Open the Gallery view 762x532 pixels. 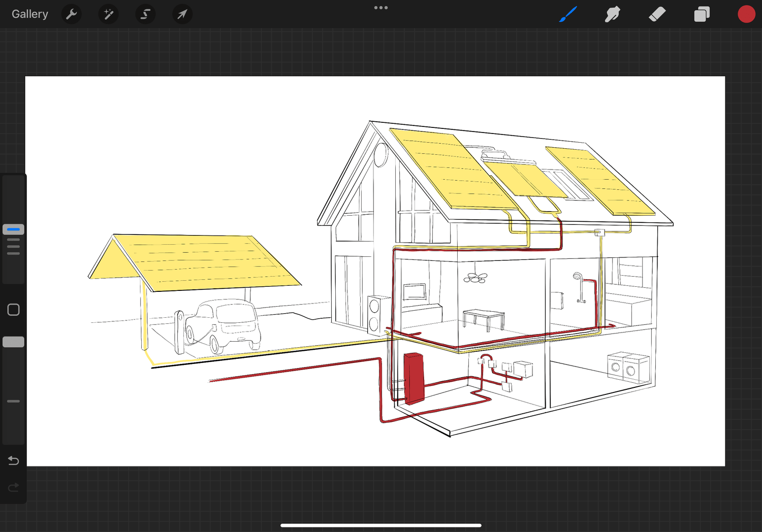tap(29, 14)
